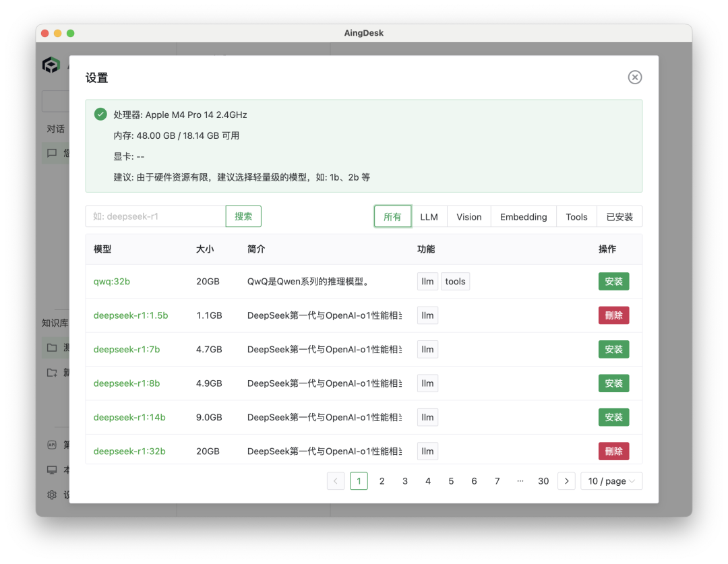Select the Embedding filter tab
The image size is (728, 564).
523,217
